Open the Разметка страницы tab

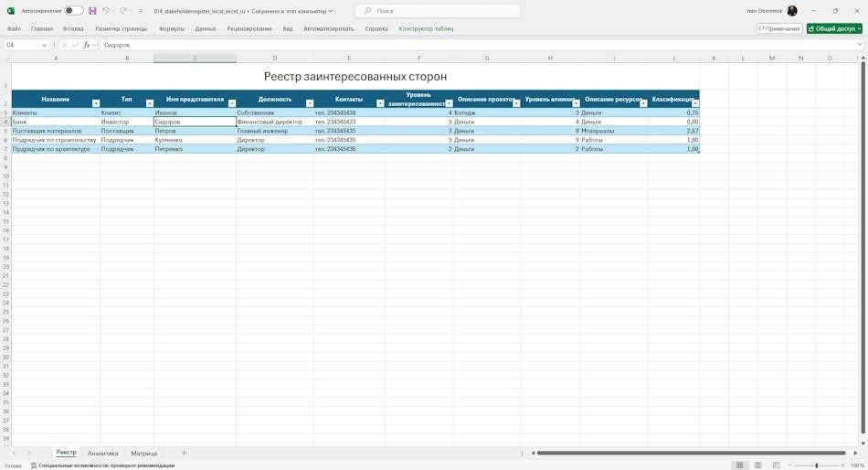tap(122, 28)
